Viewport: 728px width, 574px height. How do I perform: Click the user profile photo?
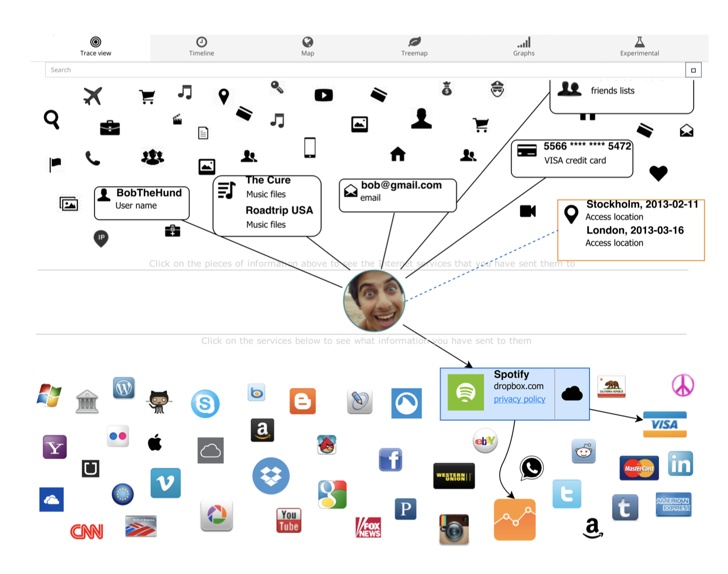(x=374, y=300)
